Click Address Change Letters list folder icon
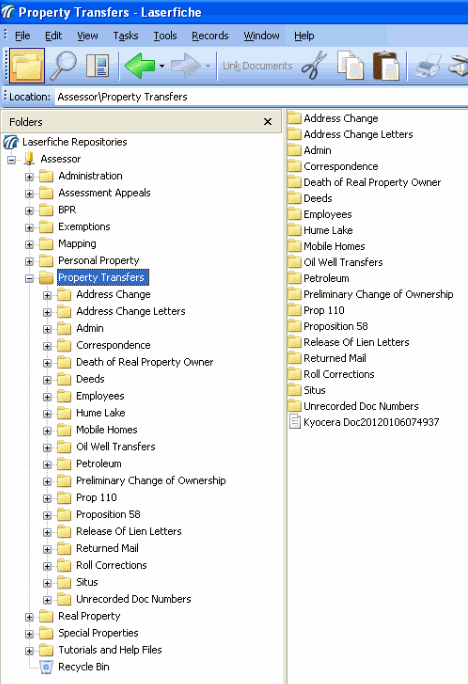Screen dimensions: 468x684 (x=295, y=134)
